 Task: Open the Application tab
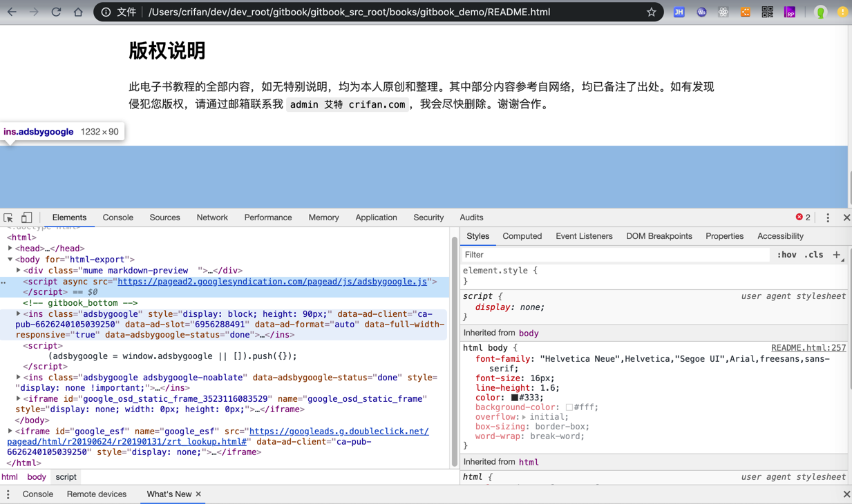click(376, 217)
